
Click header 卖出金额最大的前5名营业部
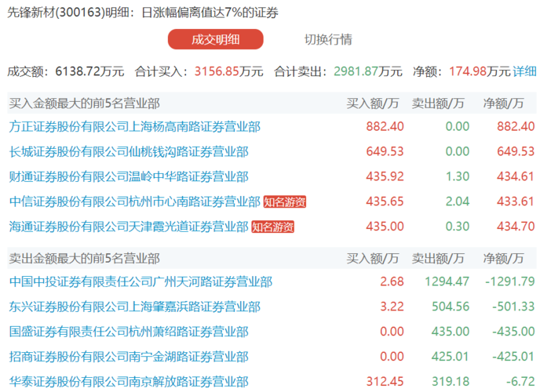(x=85, y=258)
